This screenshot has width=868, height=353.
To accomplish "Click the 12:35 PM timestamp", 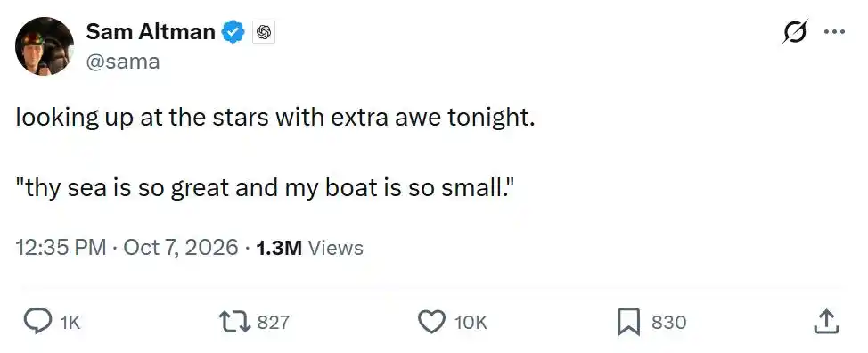I will pos(61,247).
